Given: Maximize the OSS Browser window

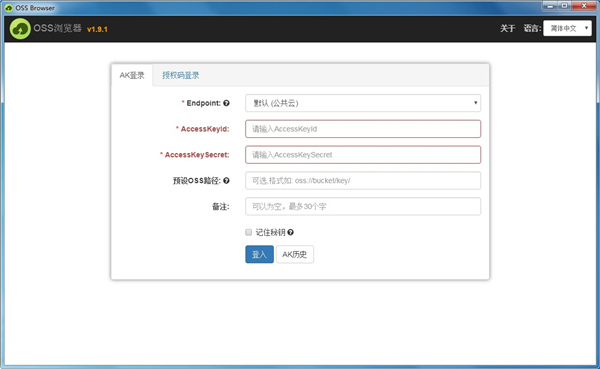Looking at the screenshot, I should (x=564, y=6).
